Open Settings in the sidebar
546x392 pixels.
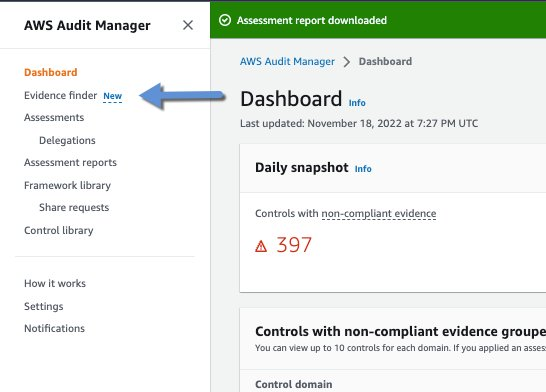[44, 306]
